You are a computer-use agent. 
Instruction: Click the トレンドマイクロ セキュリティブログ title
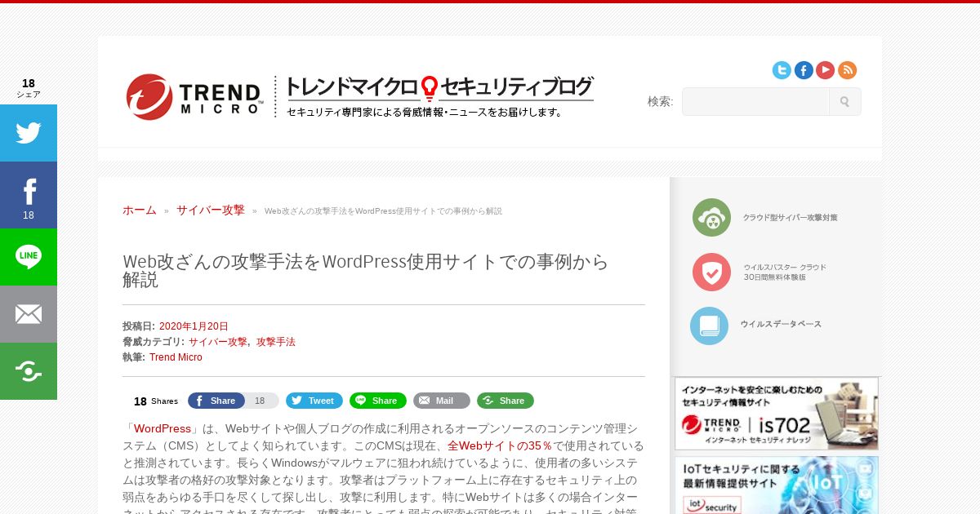(x=439, y=87)
